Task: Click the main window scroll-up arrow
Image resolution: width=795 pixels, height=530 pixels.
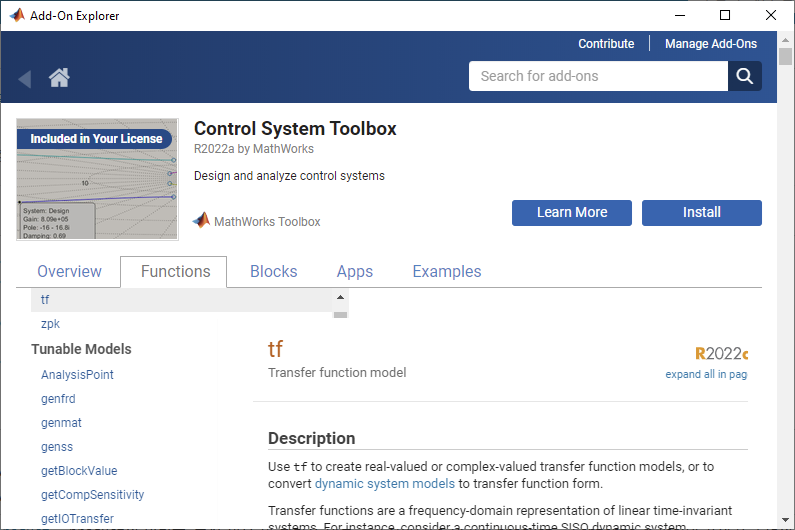Action: [785, 40]
